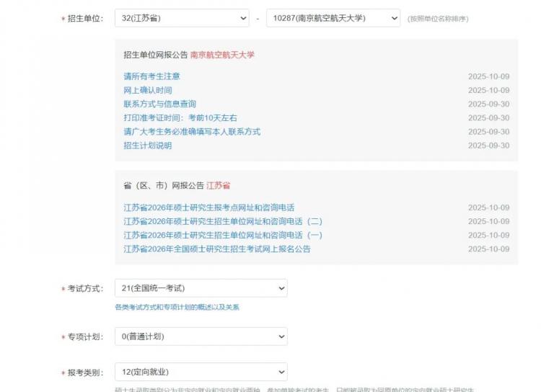This screenshot has height=392, width=541.
Task: Click 各类考试方式和专项计划的概述以及关系 help link
Action: click(x=177, y=307)
